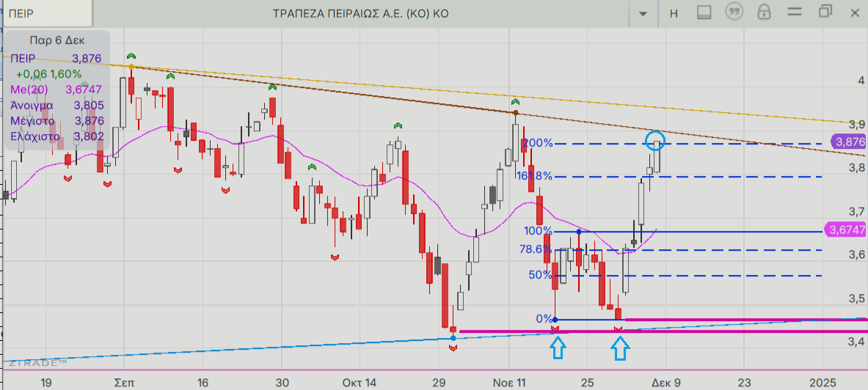Click the 3,4 price axis label
868x390 pixels.
click(x=857, y=342)
